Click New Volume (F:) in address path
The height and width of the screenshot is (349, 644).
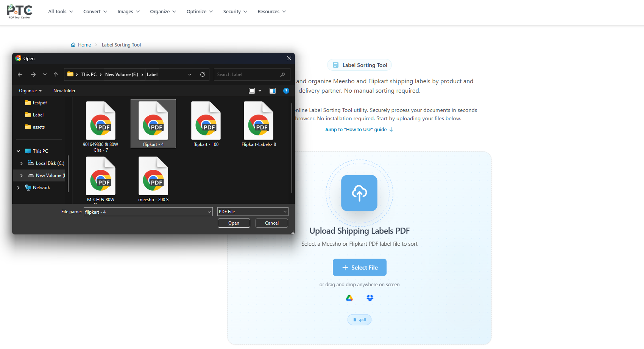pos(122,74)
